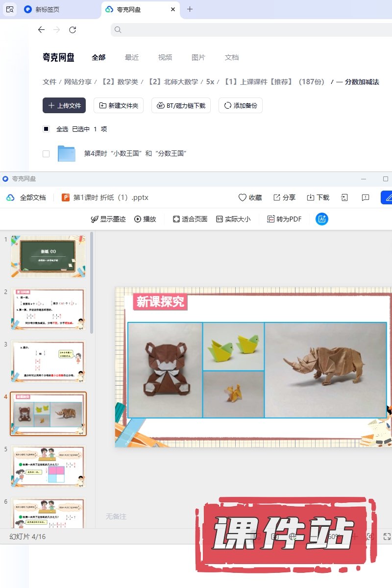
Task: Click the AI assistant icon in toolbar
Action: 322,219
